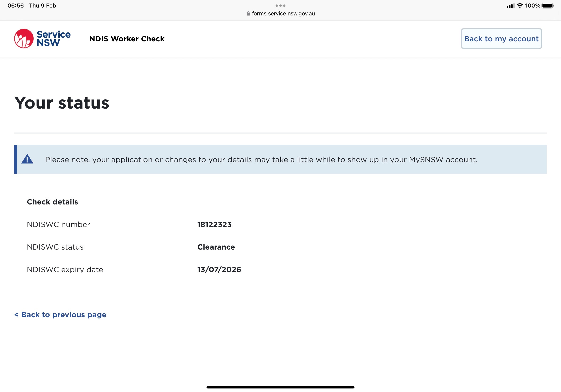Click the warning triangle alert icon

point(27,159)
